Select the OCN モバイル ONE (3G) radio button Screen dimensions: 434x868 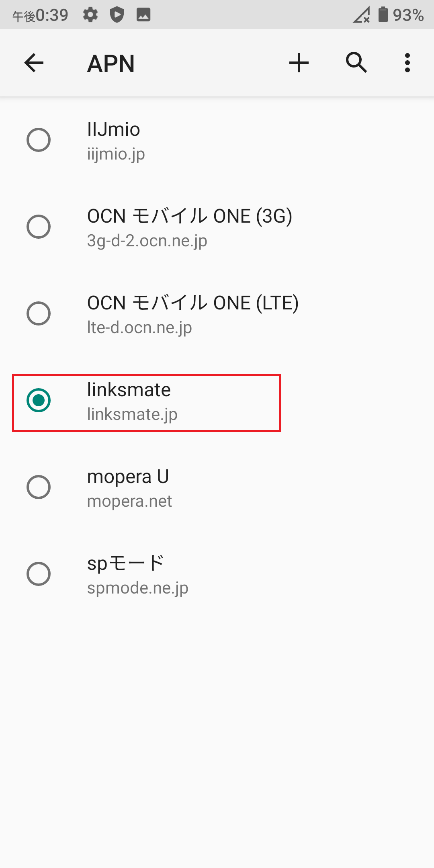(39, 227)
